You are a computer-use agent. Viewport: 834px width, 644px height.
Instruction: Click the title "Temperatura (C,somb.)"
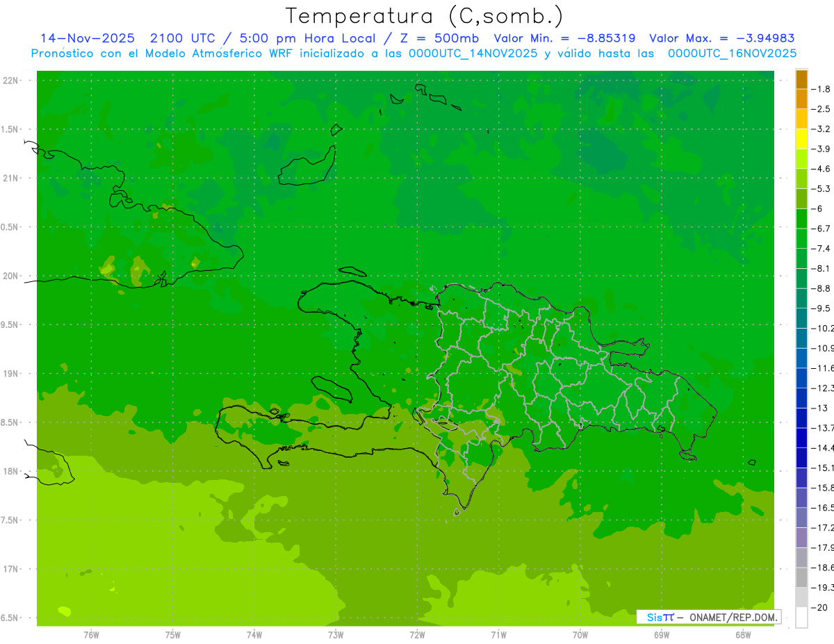tap(425, 16)
